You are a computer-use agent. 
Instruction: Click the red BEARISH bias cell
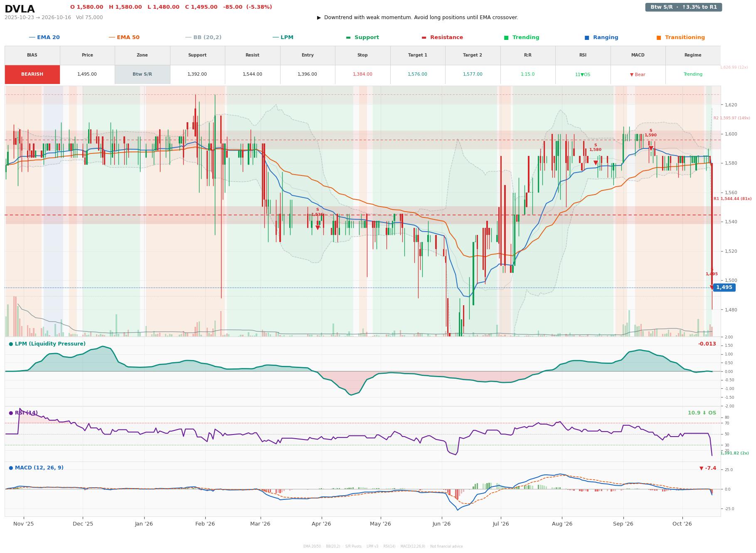point(32,74)
